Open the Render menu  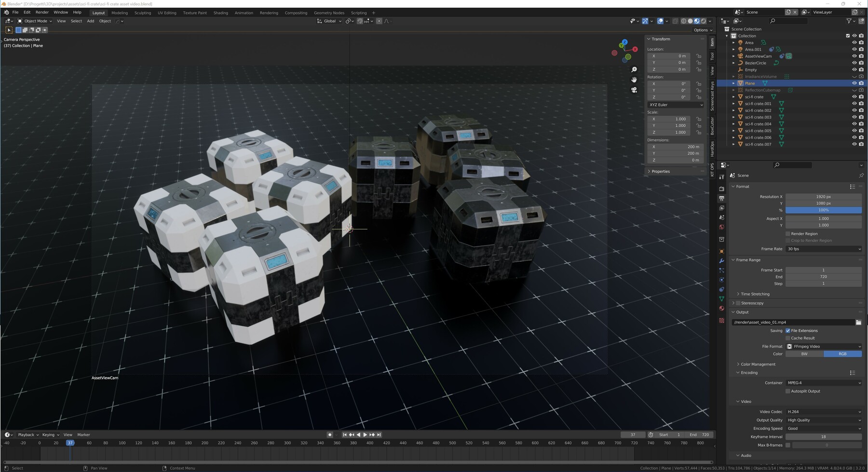41,12
